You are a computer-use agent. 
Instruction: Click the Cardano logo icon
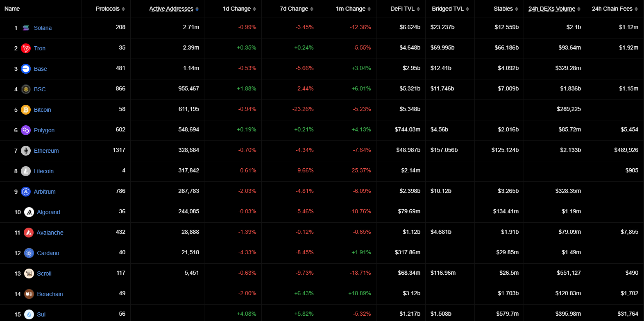[x=29, y=253]
